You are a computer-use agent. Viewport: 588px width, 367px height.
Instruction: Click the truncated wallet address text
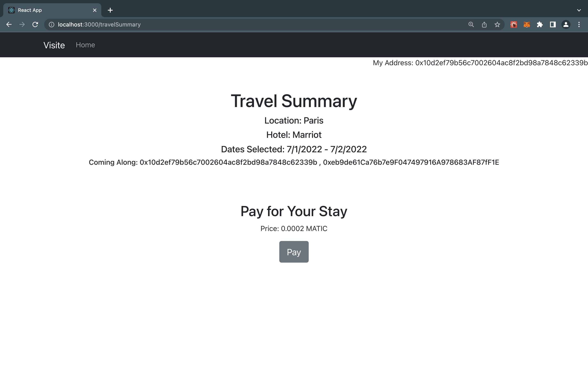480,63
